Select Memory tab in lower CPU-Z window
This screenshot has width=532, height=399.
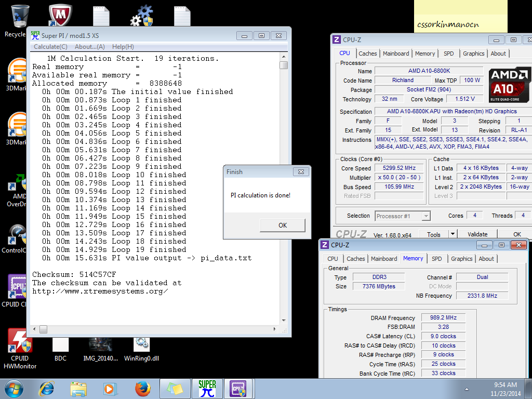[x=413, y=258]
